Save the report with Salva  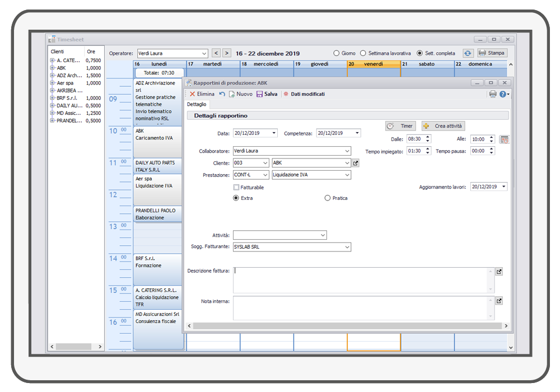(267, 94)
